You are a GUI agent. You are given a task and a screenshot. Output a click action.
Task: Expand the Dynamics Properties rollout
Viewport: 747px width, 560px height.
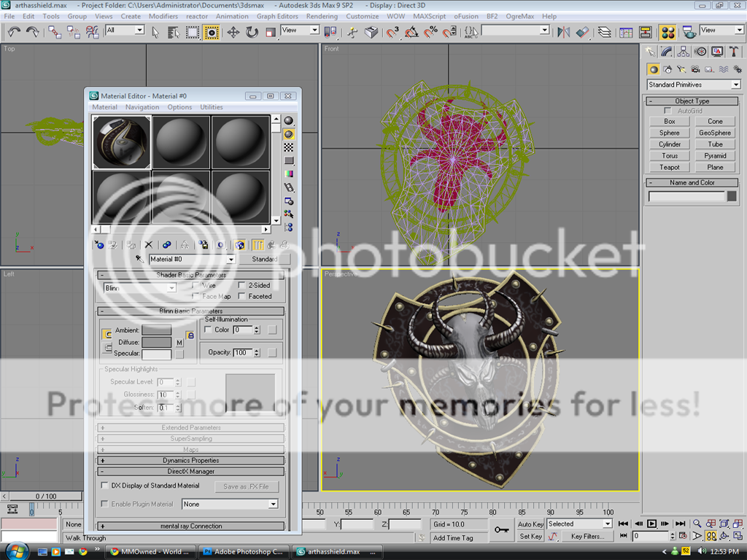(190, 461)
